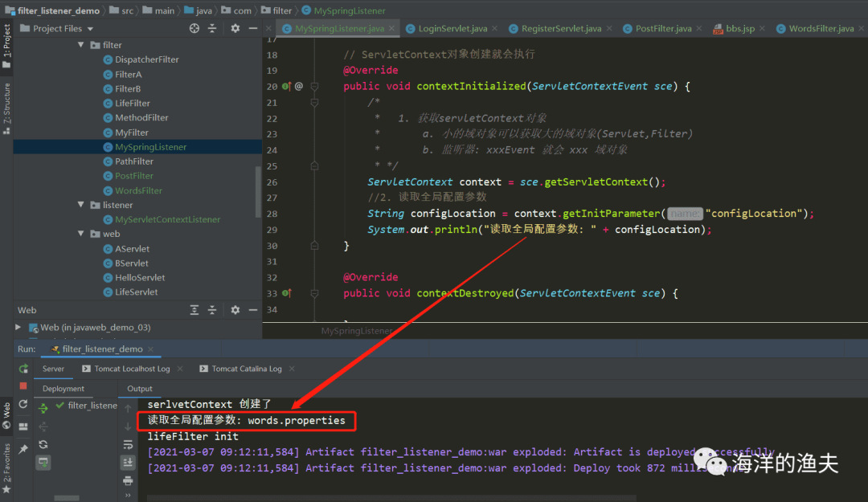Click the green Deploy All icon
Image resolution: width=868 pixels, height=502 pixels.
click(43, 408)
